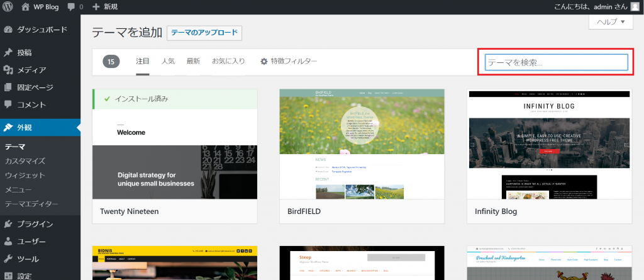Select the Infinity Blog theme thumbnail
The image size is (644, 280).
pyautogui.click(x=549, y=144)
